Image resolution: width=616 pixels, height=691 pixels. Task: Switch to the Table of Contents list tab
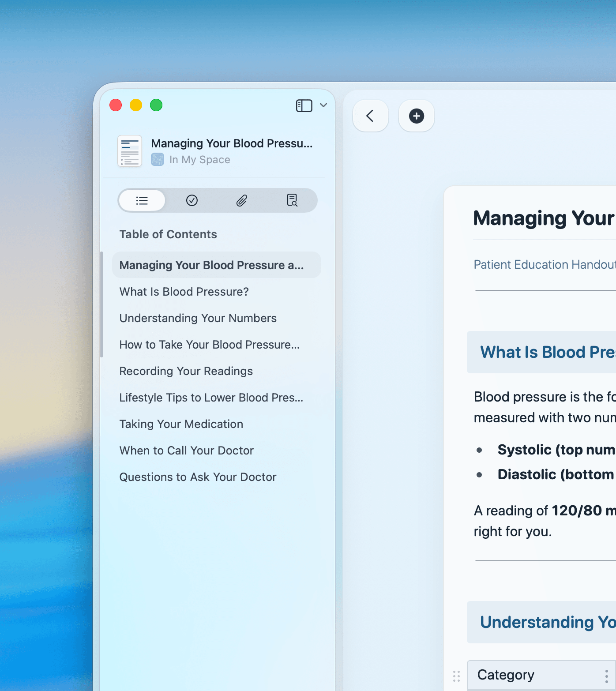point(142,201)
